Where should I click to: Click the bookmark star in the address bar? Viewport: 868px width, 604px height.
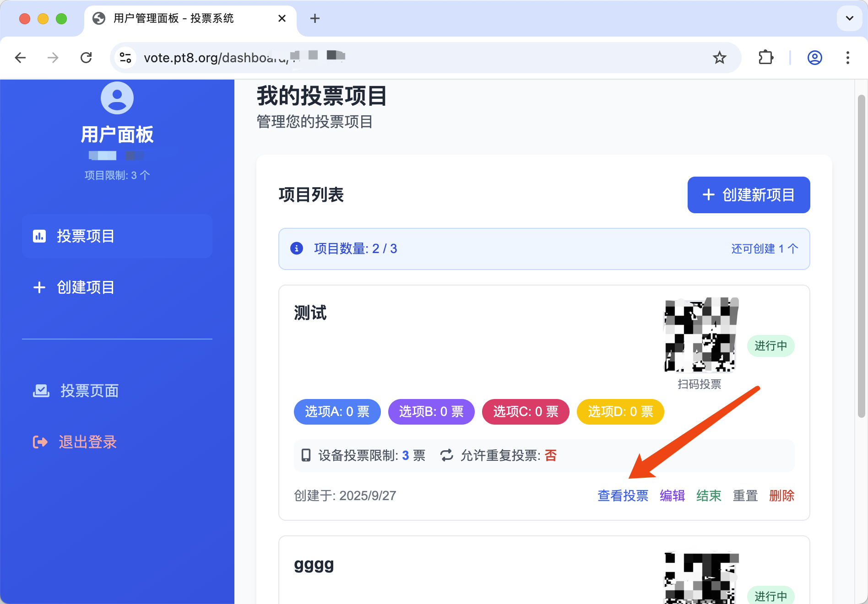tap(720, 58)
